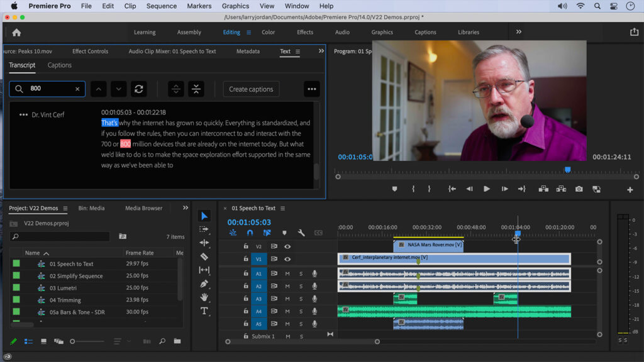Image resolution: width=644 pixels, height=362 pixels.
Task: Expand hidden workspace tabs chevron
Action: 519,32
